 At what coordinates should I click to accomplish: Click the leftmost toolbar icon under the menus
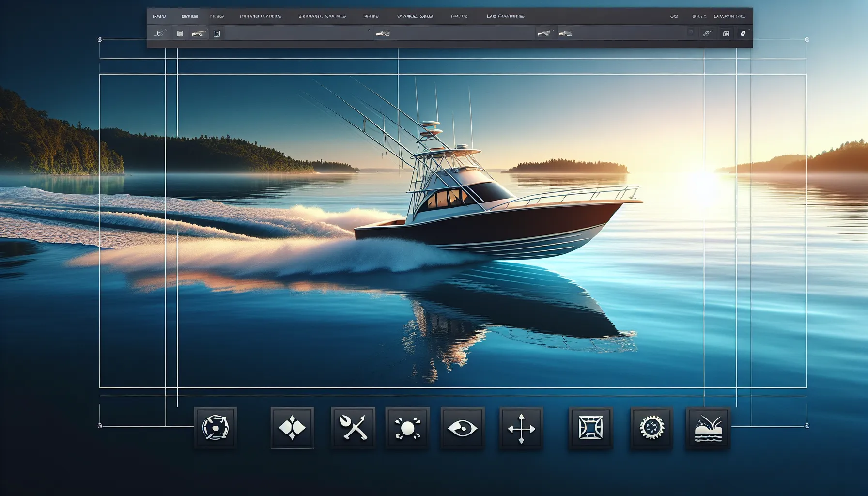[x=160, y=33]
